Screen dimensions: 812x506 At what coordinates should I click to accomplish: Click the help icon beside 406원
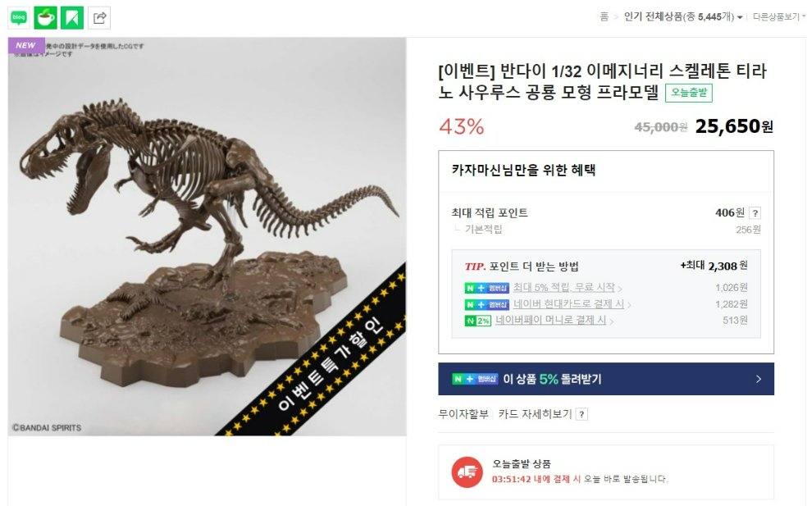tap(755, 213)
